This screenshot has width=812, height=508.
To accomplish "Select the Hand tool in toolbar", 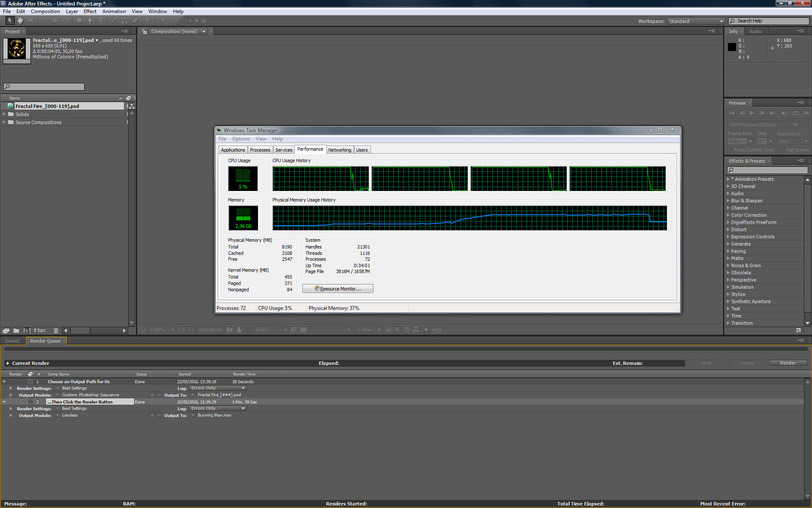I will click(20, 20).
